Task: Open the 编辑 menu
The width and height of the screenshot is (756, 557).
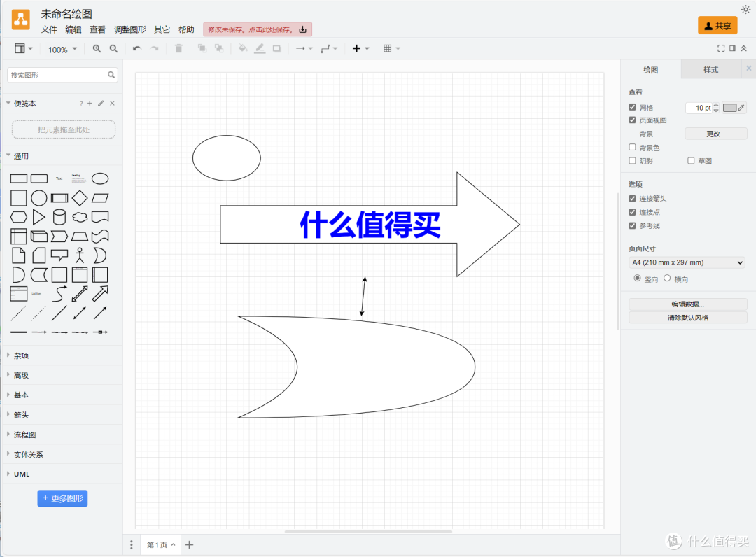Action: pos(73,30)
